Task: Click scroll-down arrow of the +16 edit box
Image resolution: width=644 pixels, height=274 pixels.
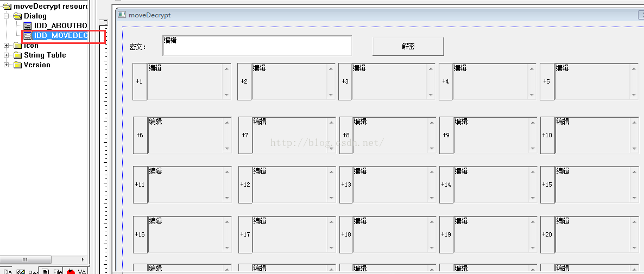Action: [x=227, y=248]
